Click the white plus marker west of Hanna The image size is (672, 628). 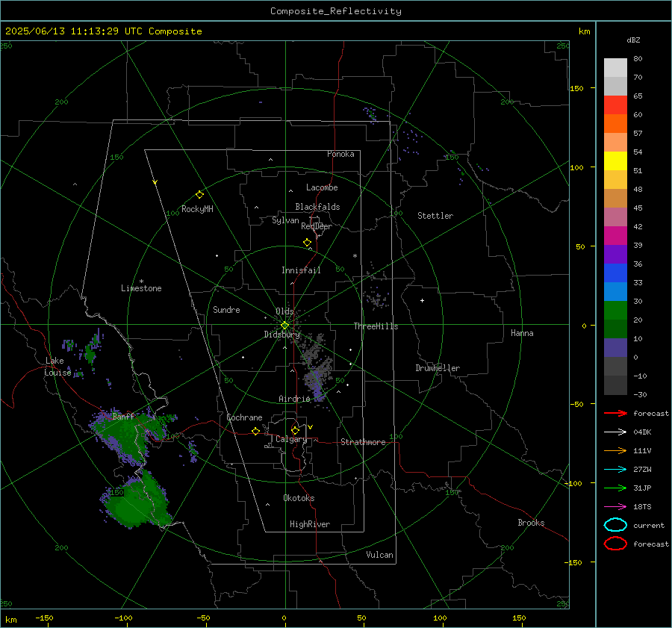(422, 300)
